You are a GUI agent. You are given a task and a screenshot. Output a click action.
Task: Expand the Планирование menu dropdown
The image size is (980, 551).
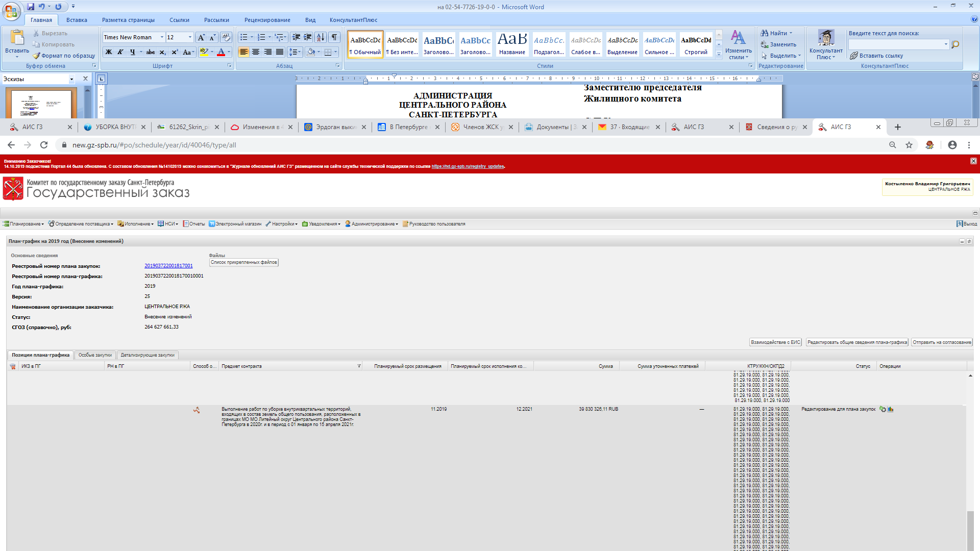pos(24,224)
